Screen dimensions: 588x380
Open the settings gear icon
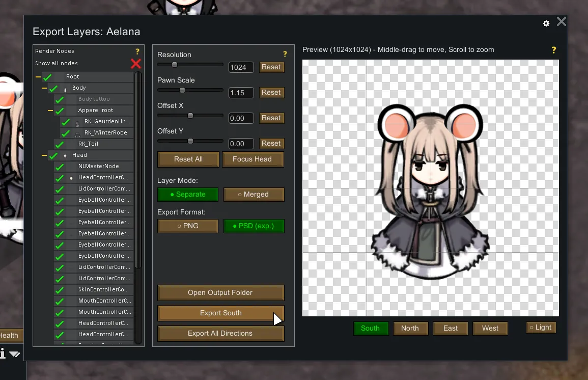[x=546, y=23]
